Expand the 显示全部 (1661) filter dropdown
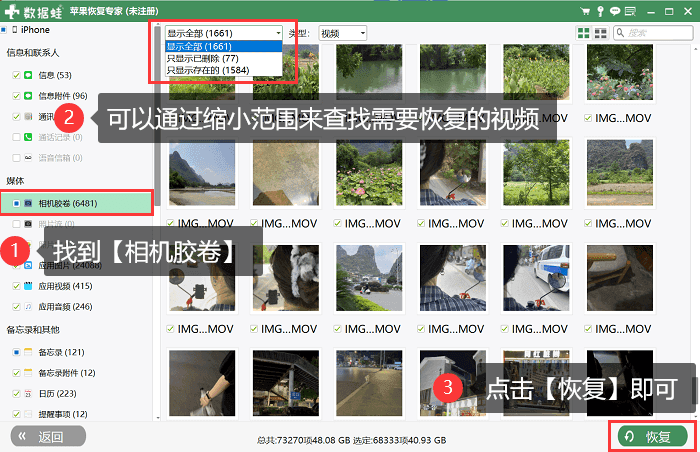 point(224,33)
